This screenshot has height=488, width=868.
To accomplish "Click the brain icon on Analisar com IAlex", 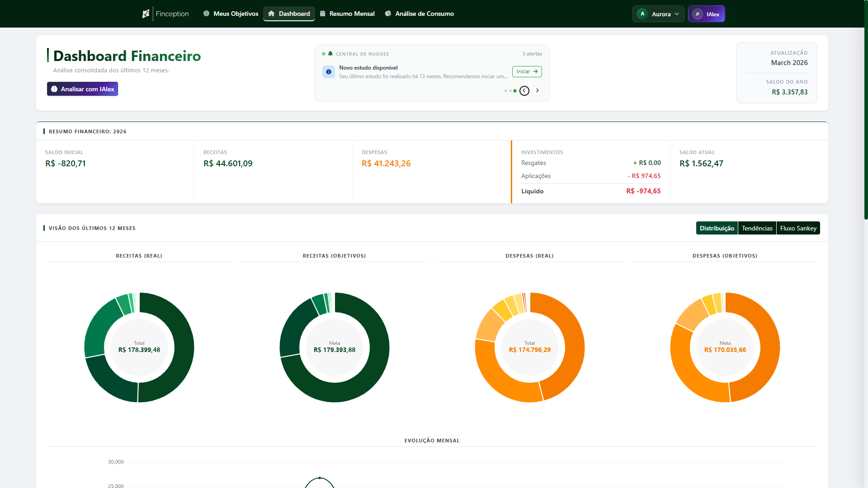I will [x=54, y=89].
